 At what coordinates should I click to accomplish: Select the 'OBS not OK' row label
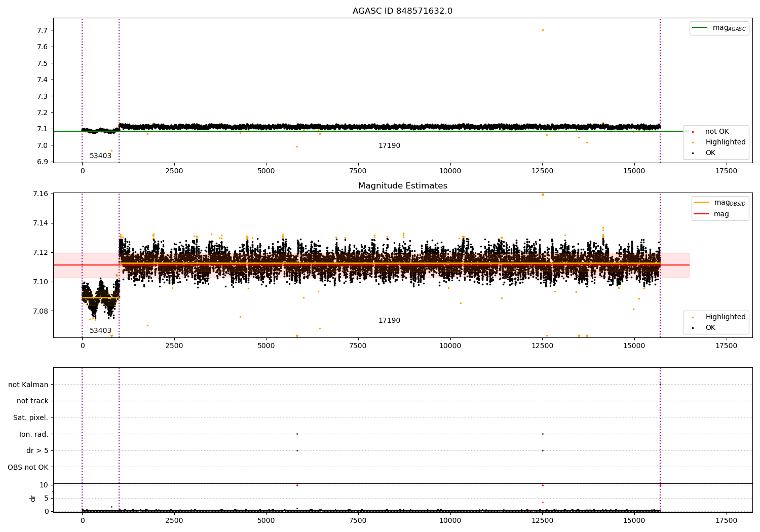click(x=28, y=468)
